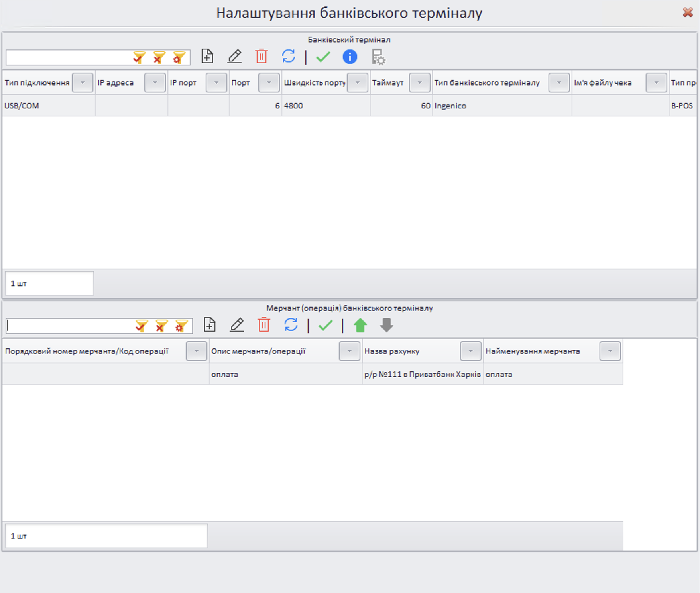Viewport: 700px width, 593px height.
Task: Apply filter in bank terminal search box
Action: tap(139, 58)
